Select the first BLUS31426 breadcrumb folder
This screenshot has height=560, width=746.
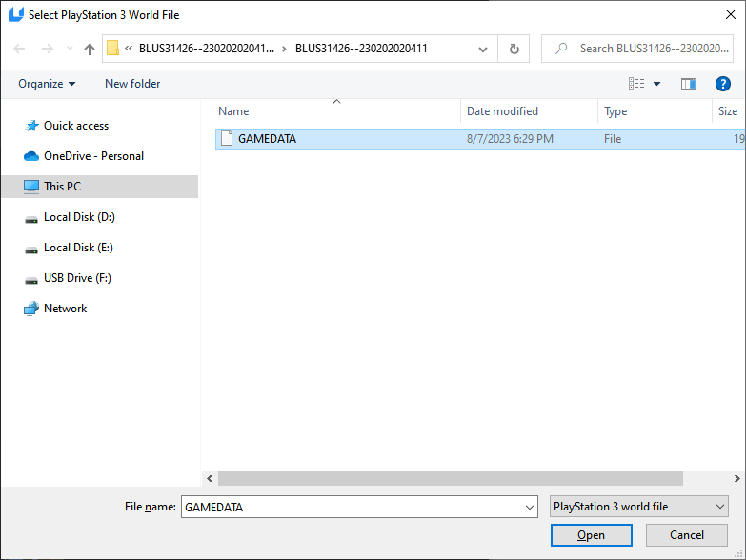point(207,48)
